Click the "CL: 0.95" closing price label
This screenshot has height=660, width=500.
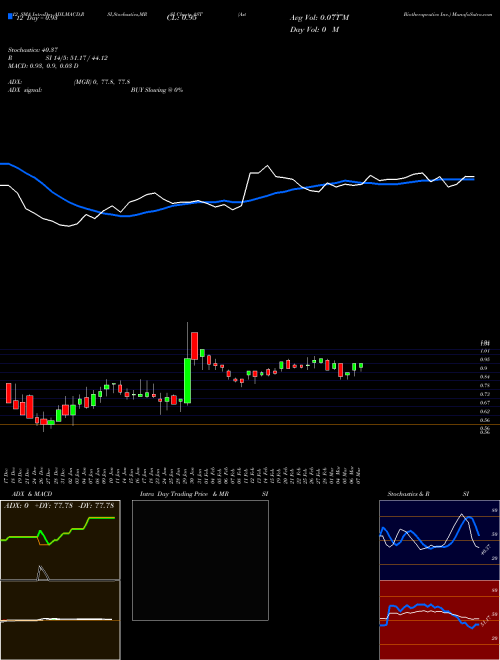click(x=184, y=18)
